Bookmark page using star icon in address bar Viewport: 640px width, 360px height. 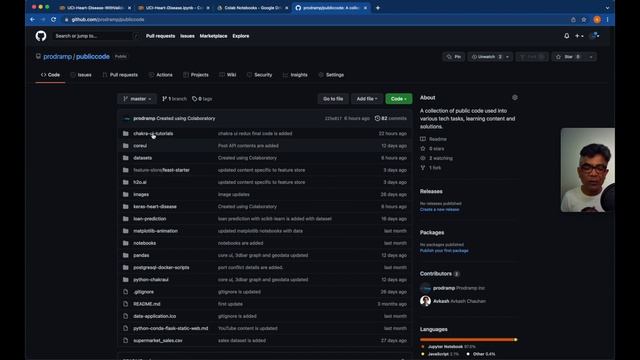(x=584, y=19)
